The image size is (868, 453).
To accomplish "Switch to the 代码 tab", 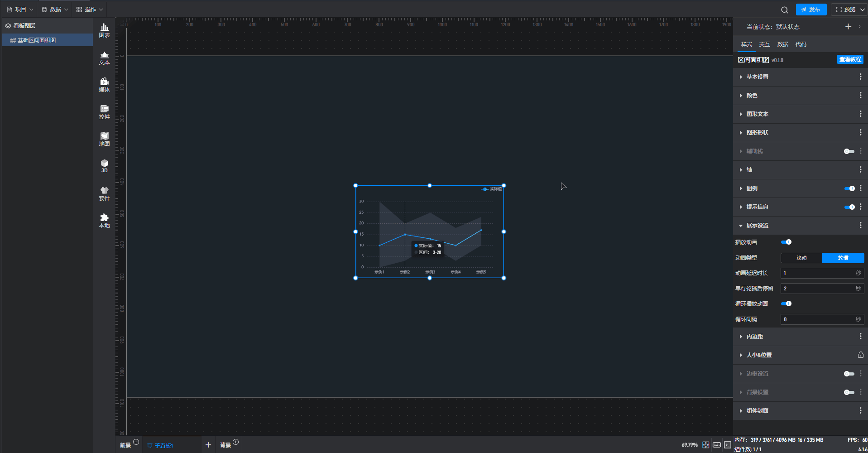I will [801, 44].
